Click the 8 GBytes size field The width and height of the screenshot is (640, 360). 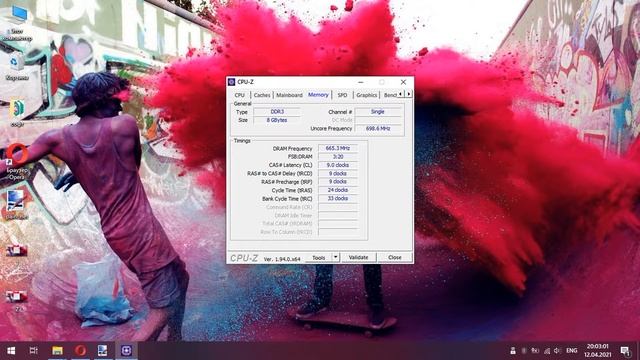277,120
